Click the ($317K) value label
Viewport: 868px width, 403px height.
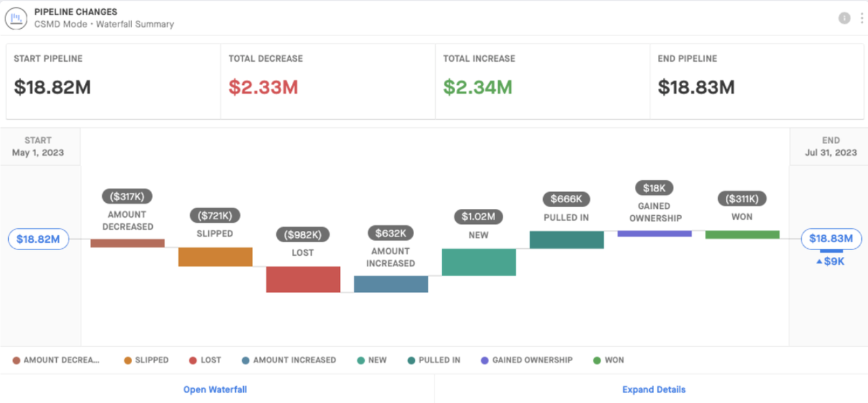(x=127, y=197)
